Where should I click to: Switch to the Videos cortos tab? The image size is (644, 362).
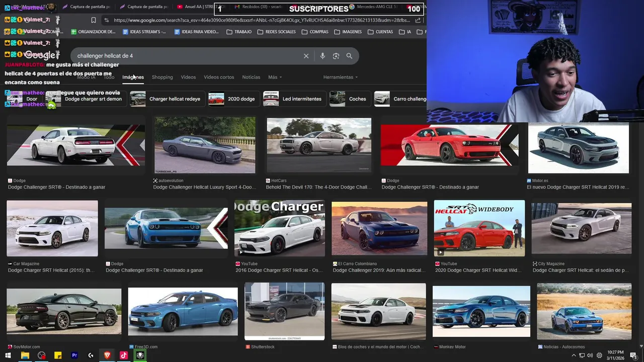tap(219, 77)
